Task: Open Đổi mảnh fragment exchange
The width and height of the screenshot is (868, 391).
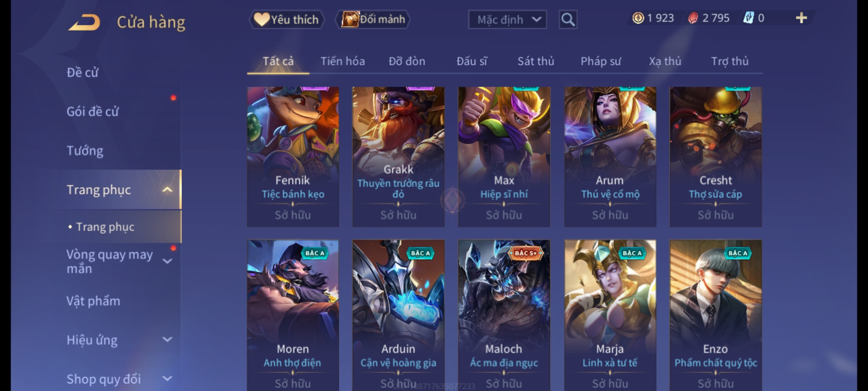Action: 373,20
